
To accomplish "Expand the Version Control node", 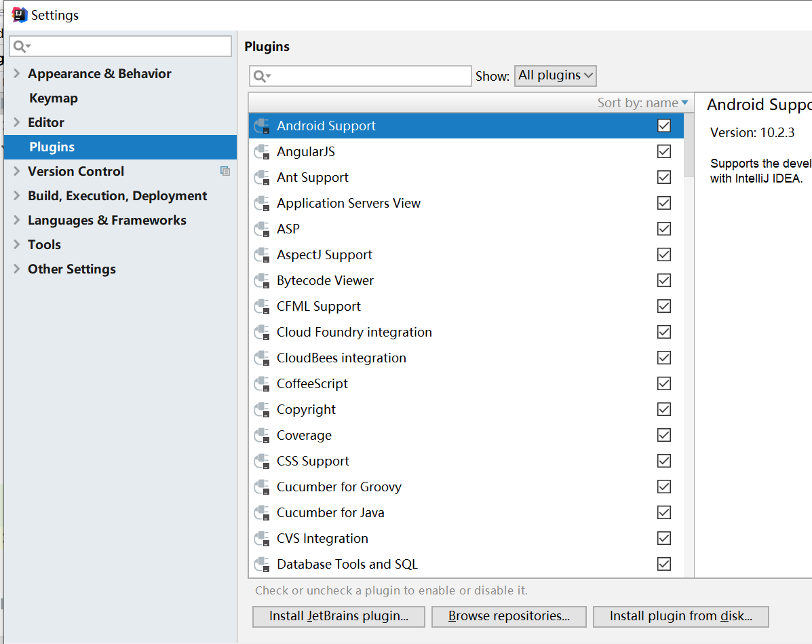I will 16,170.
